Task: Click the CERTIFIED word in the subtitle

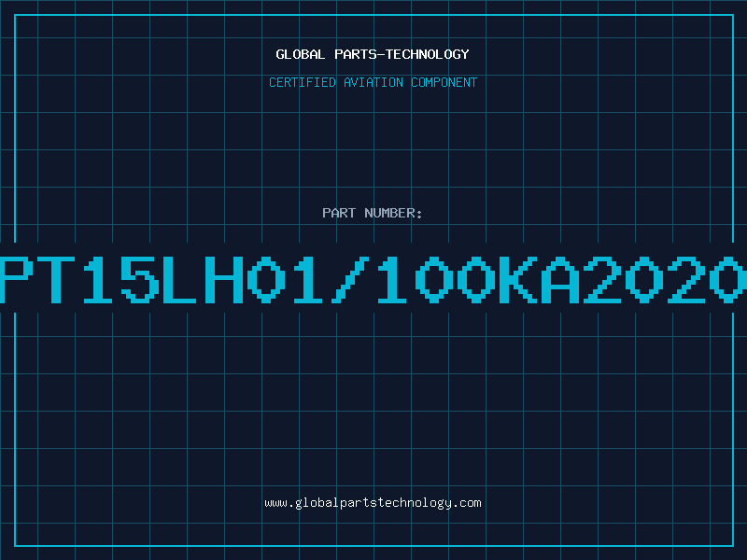Action: (x=303, y=82)
